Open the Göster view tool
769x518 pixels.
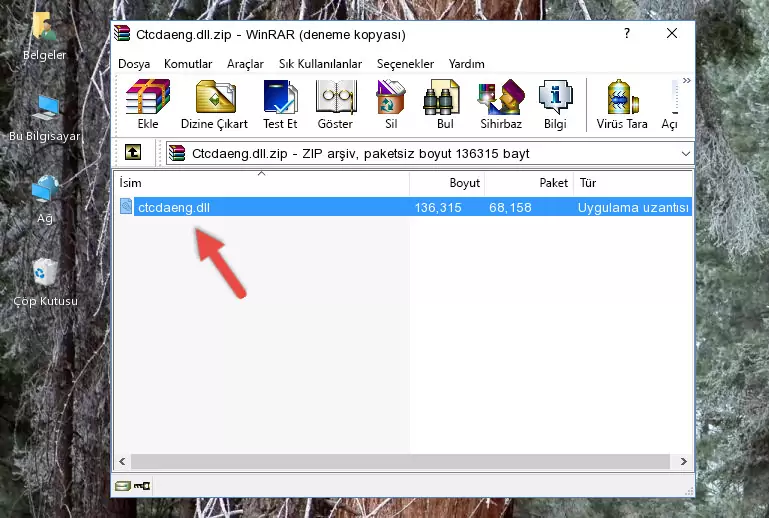tap(335, 104)
